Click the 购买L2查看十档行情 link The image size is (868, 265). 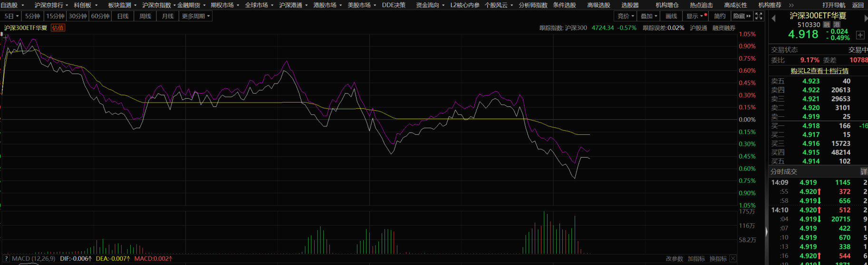click(819, 71)
